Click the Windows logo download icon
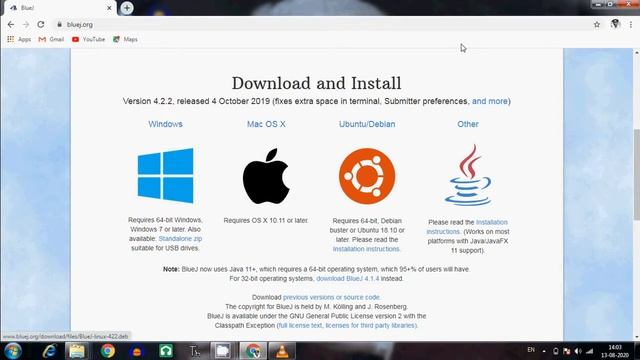 (x=165, y=176)
